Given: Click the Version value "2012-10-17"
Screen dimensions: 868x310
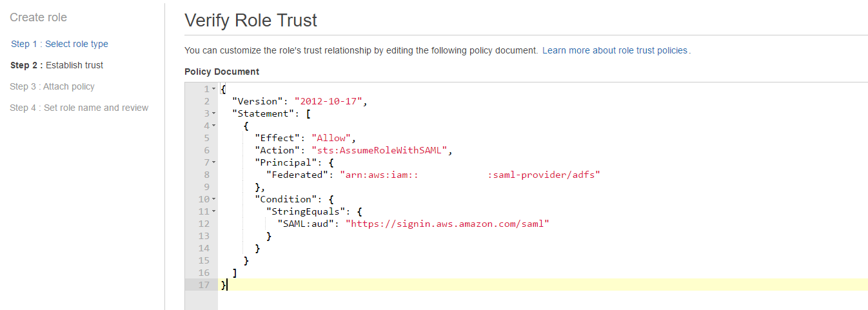Looking at the screenshot, I should (330, 101).
